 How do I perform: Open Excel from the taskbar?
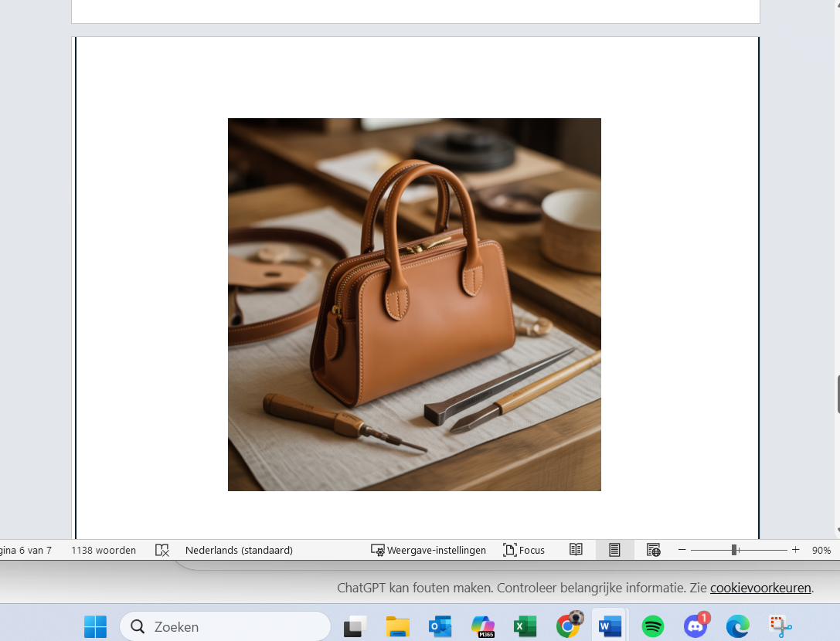525,626
